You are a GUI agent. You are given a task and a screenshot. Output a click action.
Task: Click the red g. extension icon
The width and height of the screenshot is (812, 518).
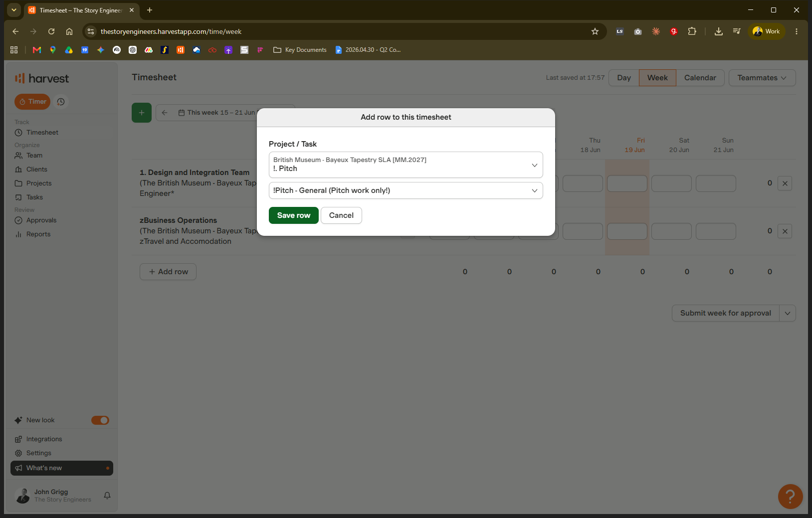click(674, 31)
